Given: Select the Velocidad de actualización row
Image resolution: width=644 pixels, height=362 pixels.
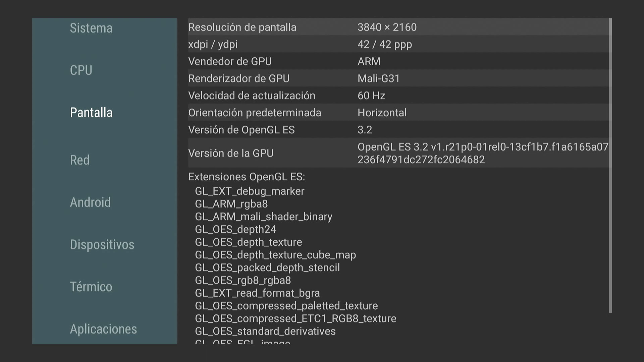Looking at the screenshot, I should (x=398, y=96).
